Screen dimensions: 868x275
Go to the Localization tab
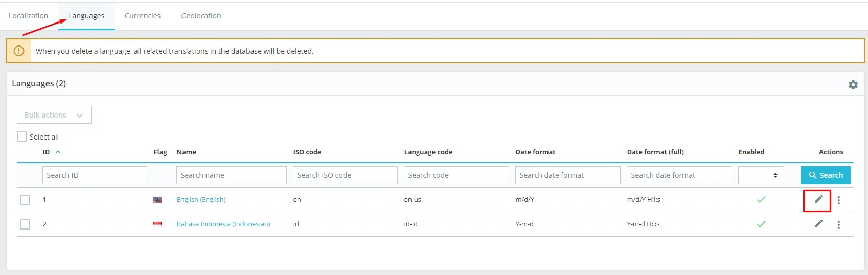coord(28,16)
